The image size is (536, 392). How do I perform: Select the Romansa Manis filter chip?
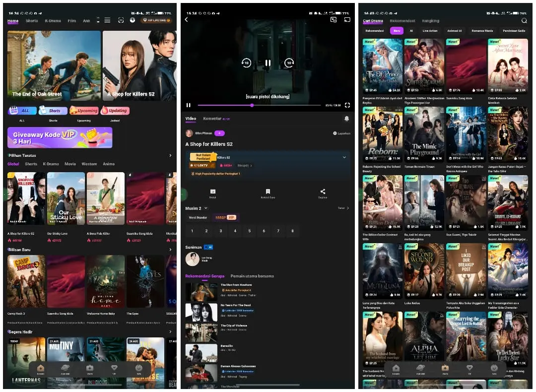coord(482,31)
